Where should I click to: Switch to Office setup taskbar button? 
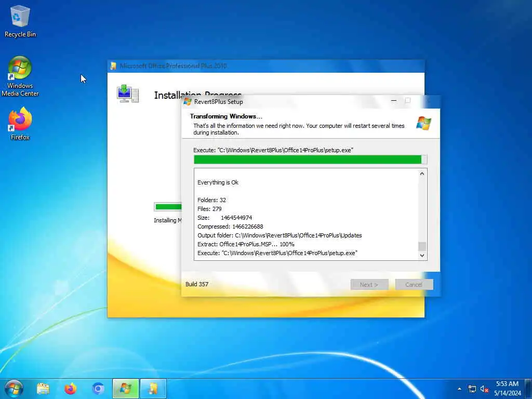pos(153,389)
